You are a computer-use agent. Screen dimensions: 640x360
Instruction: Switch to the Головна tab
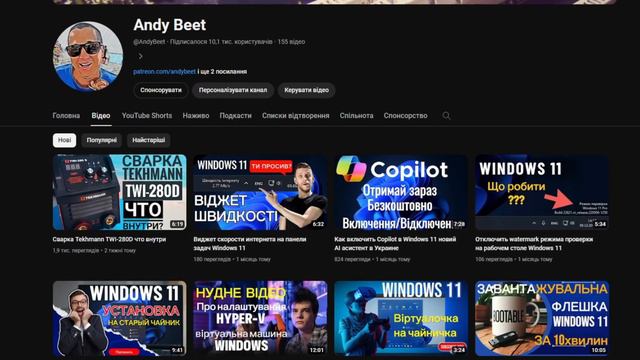coord(66,116)
